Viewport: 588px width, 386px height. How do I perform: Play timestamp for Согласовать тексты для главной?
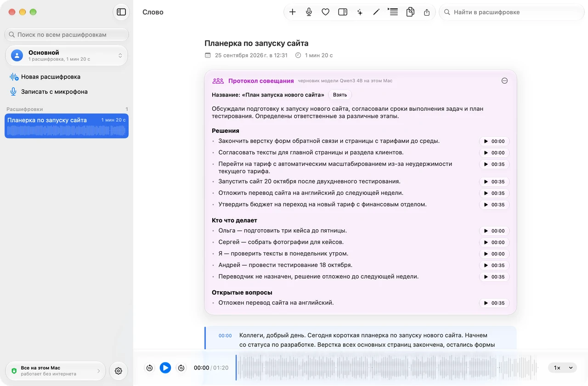[494, 153]
